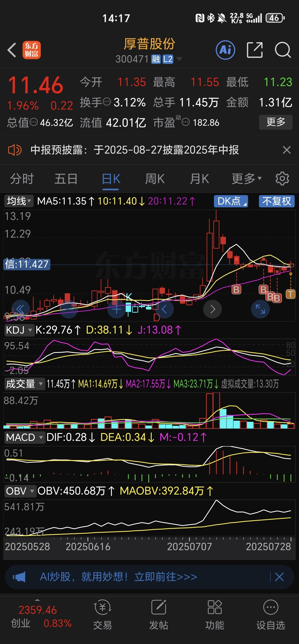Expand stock code dropdown arrow

coord(179,59)
